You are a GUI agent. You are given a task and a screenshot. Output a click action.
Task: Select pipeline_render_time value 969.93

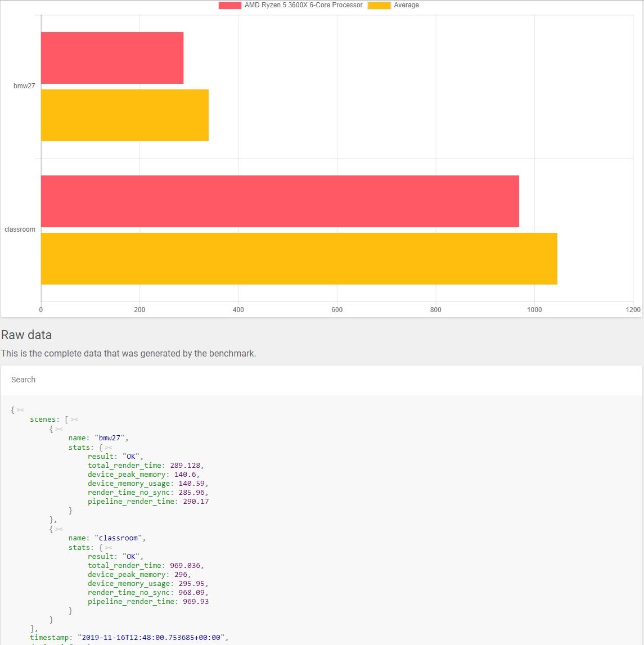coord(196,602)
